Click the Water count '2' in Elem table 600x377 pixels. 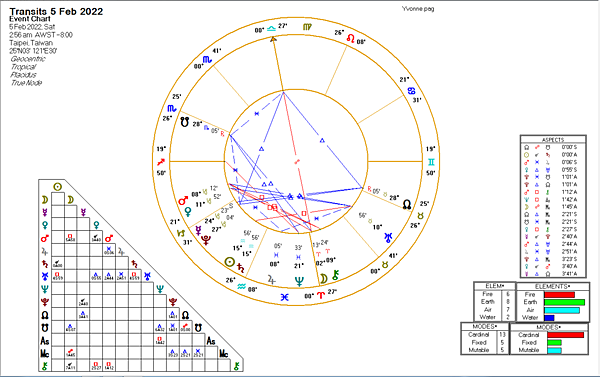pos(508,317)
